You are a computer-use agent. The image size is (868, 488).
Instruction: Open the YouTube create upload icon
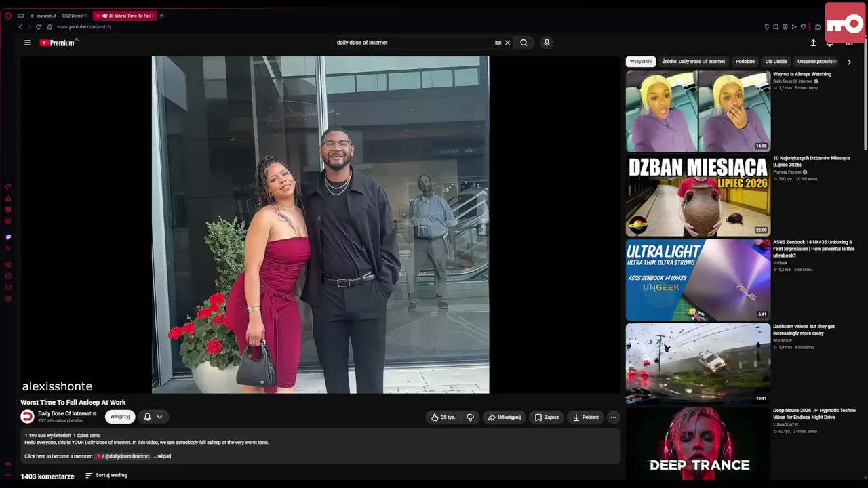[813, 43]
